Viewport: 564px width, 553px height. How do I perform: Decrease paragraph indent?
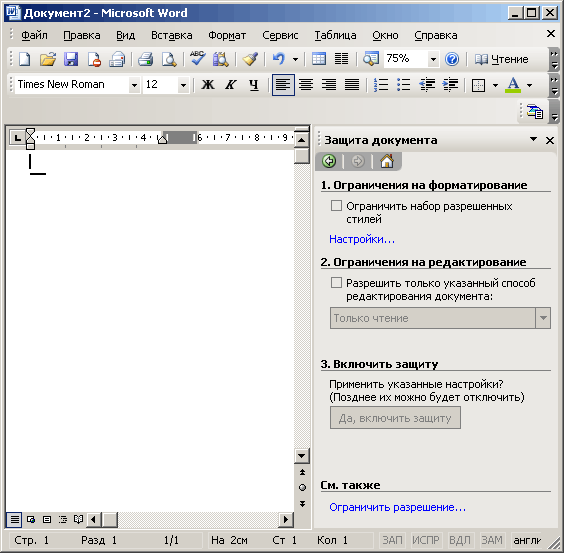tap(427, 85)
